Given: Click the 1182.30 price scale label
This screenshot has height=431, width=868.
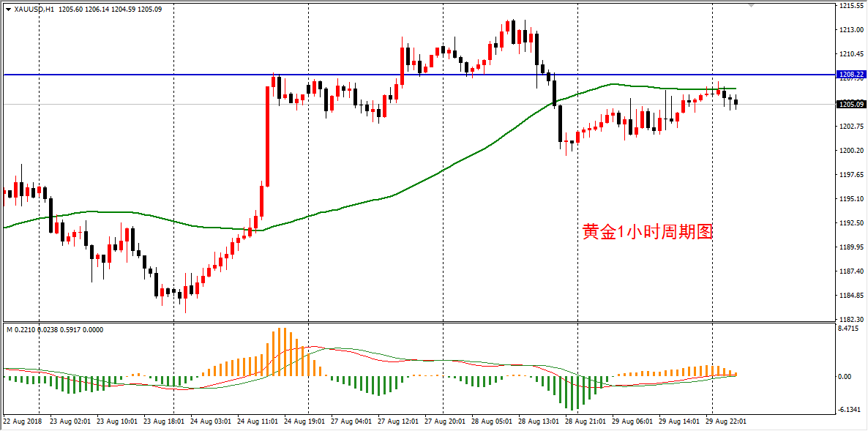Looking at the screenshot, I should (850, 320).
